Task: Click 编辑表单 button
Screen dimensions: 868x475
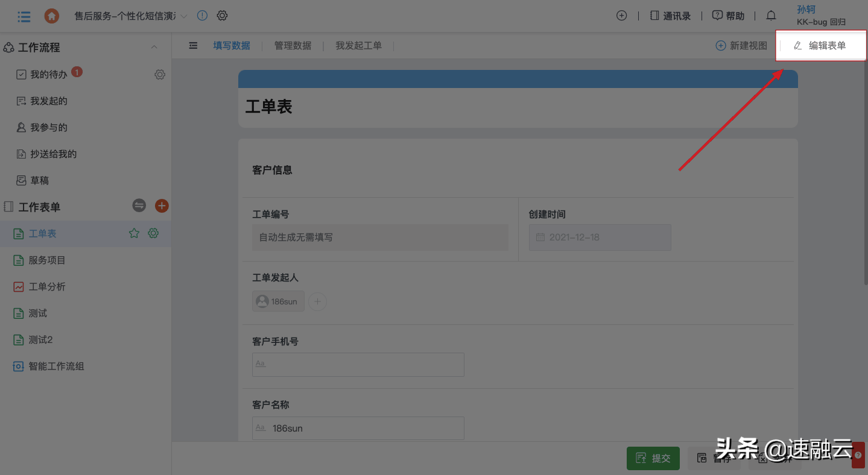Action: pos(821,45)
